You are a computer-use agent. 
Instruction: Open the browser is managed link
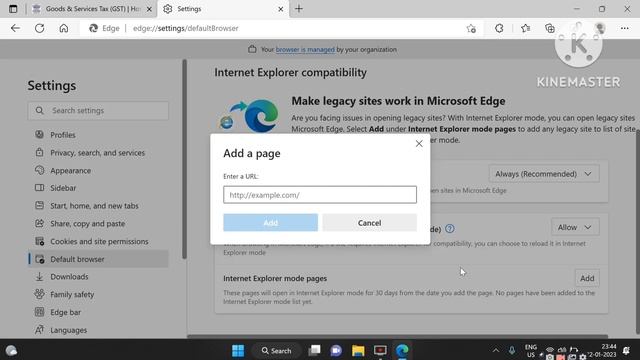[x=305, y=49]
